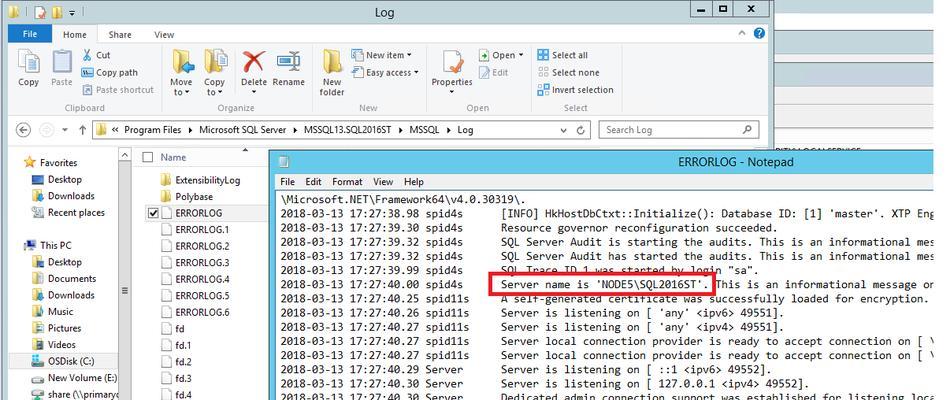The image size is (950, 400).
Task: Click Program Files in the address path
Action: [153, 130]
